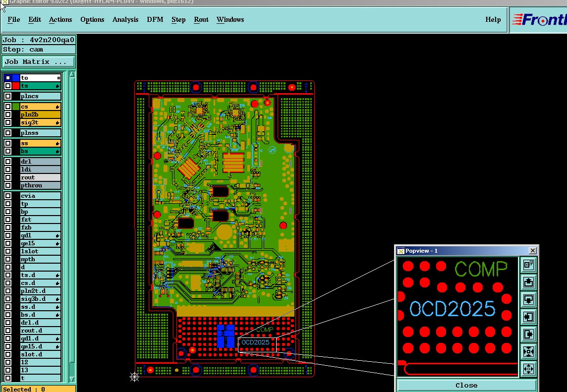The image size is (567, 392).
Task: Open the Actions menu
Action: [x=60, y=19]
